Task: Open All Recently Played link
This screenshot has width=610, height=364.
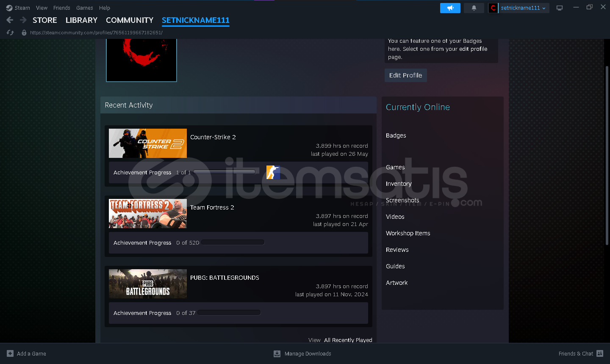Action: click(348, 340)
